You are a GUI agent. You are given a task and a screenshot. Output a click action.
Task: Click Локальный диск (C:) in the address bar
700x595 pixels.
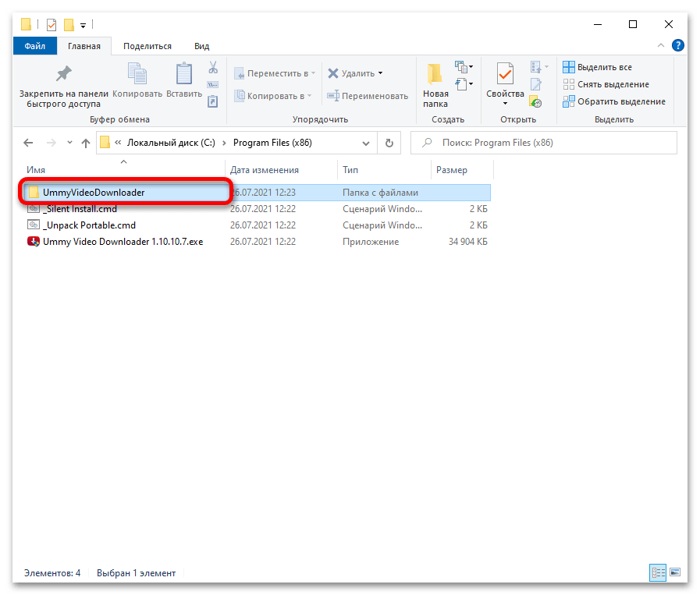point(171,143)
